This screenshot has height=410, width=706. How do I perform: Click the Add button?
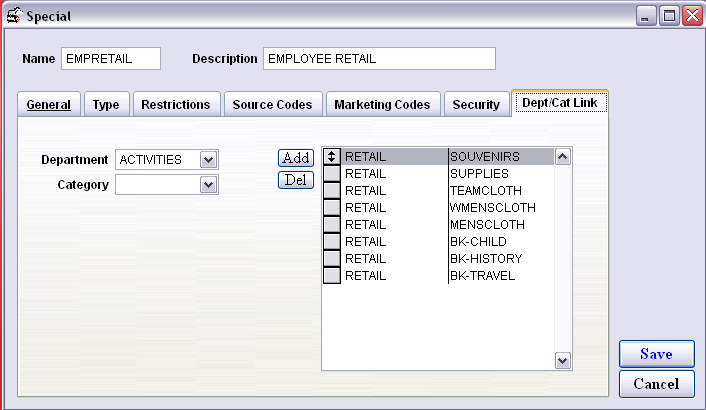click(x=296, y=158)
